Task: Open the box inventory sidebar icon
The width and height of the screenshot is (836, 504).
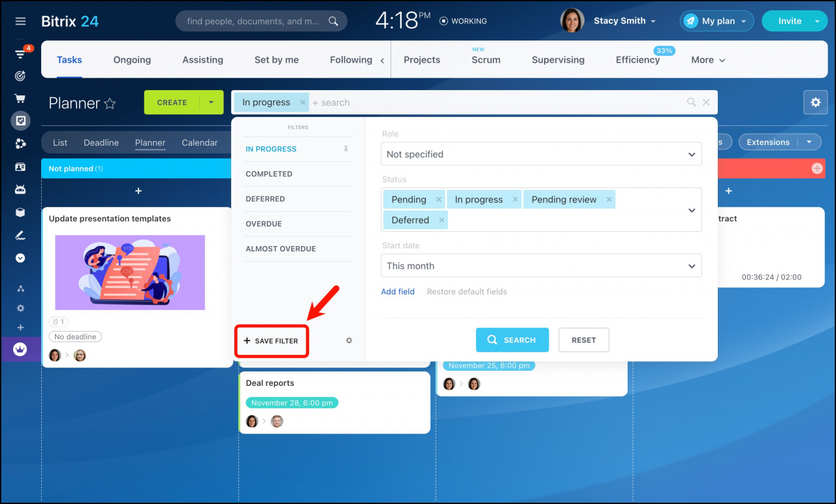Action: tap(20, 212)
